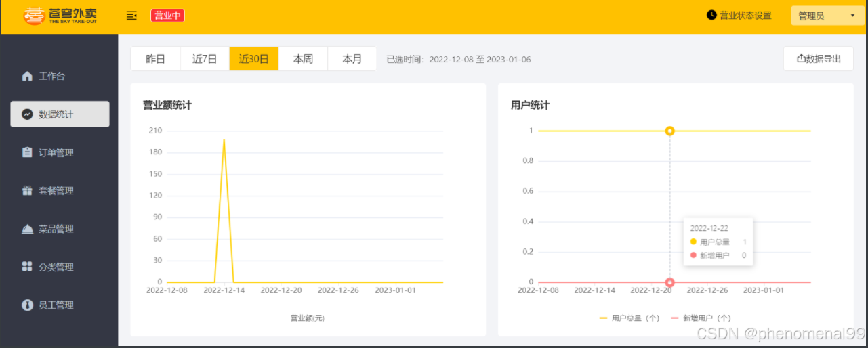Screen dimensions: 868x348
Task: Select the 昨日 time range tab
Action: 156,59
